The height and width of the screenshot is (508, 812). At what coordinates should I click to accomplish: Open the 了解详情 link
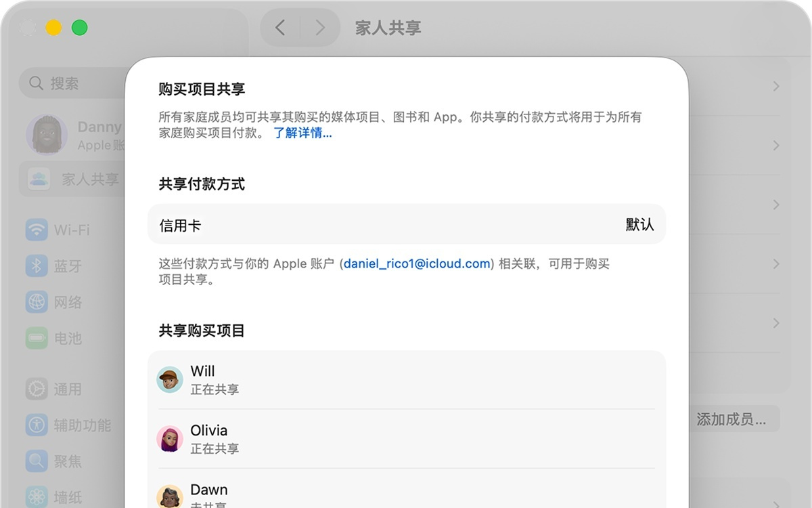click(x=303, y=133)
